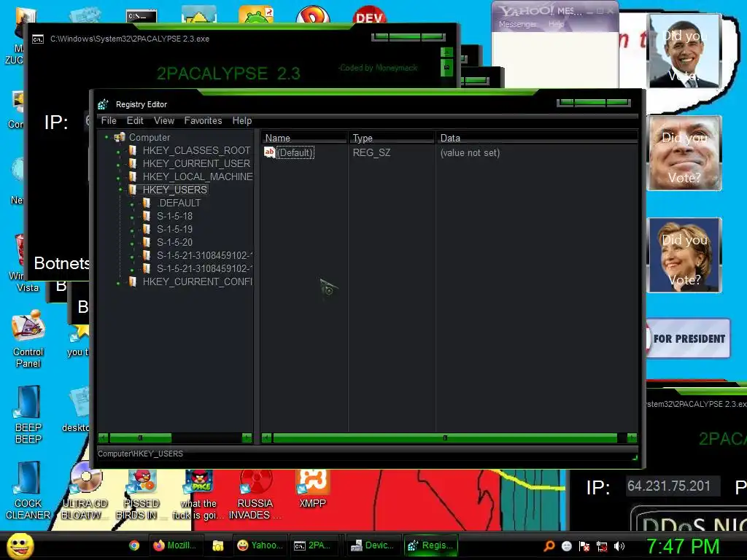The height and width of the screenshot is (560, 747).
Task: Select the (Default) value name
Action: pos(295,153)
